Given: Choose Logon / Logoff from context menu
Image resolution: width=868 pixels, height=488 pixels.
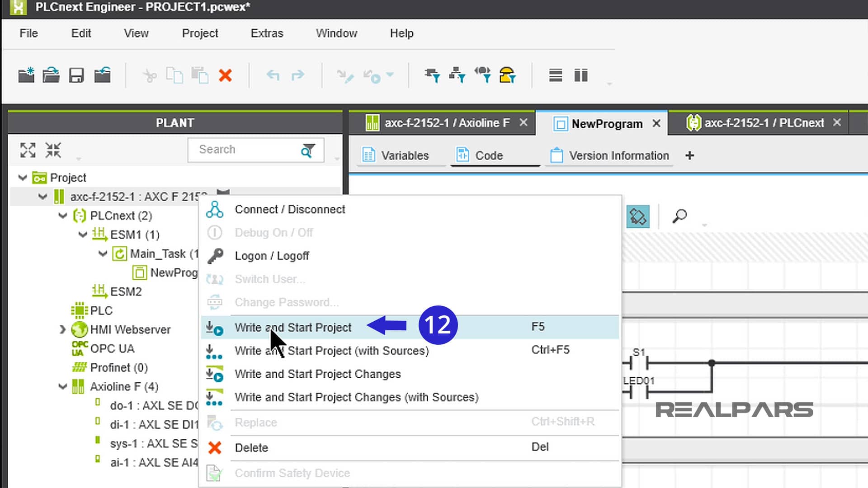Looking at the screenshot, I should pyautogui.click(x=410, y=256).
